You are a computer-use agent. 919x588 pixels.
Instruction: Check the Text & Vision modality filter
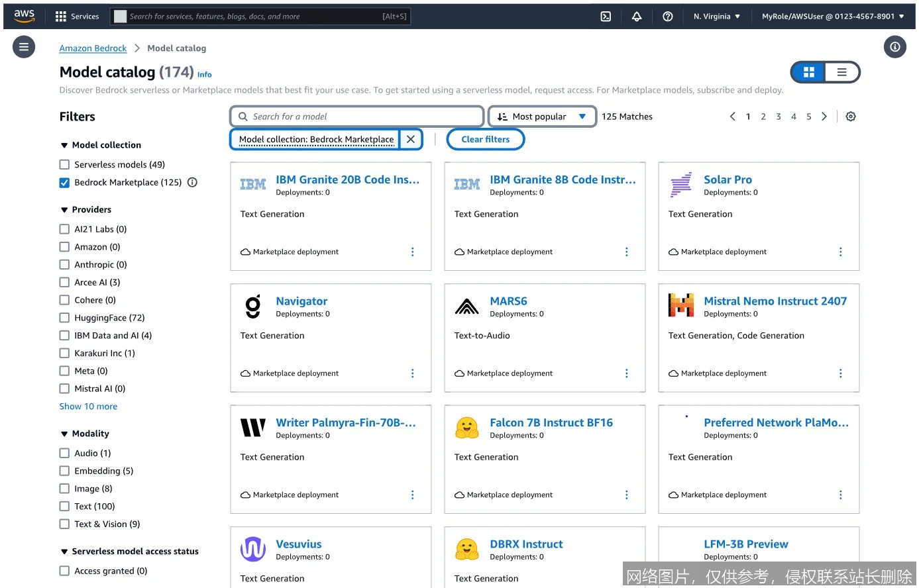coord(64,524)
